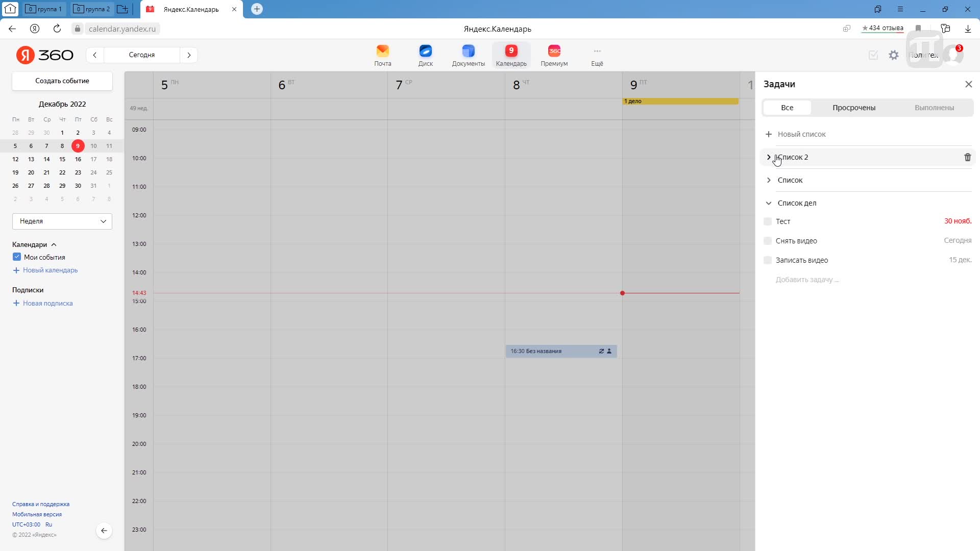Open calendar settings gear icon

[893, 55]
